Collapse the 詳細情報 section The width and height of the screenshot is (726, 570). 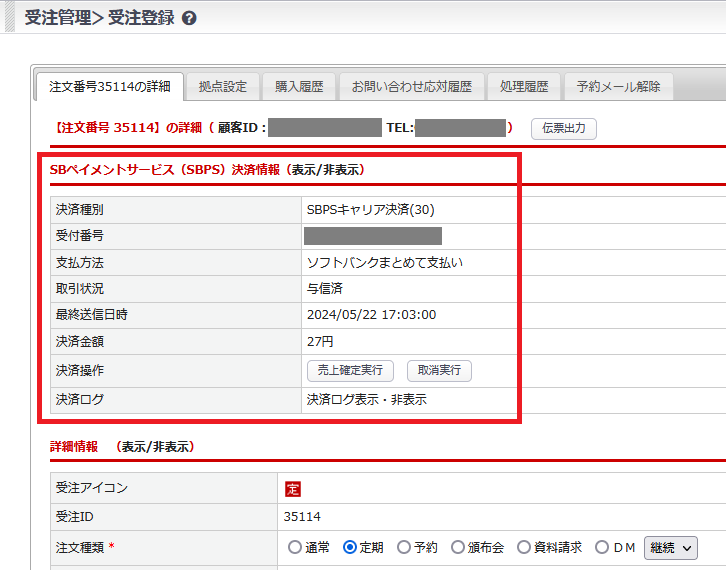155,447
